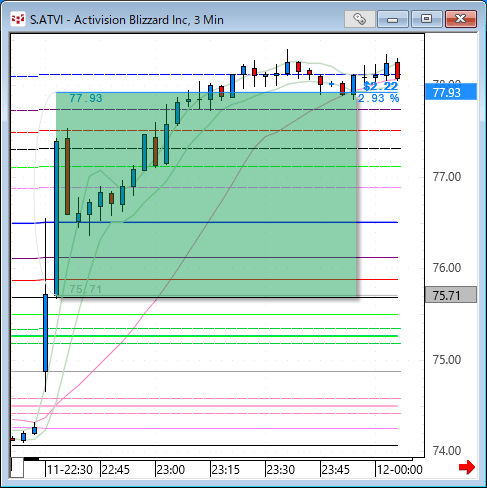Viewport: 487px width, 488px height.
Task: Click the CQG app icon in title bar
Action: pos(18,20)
